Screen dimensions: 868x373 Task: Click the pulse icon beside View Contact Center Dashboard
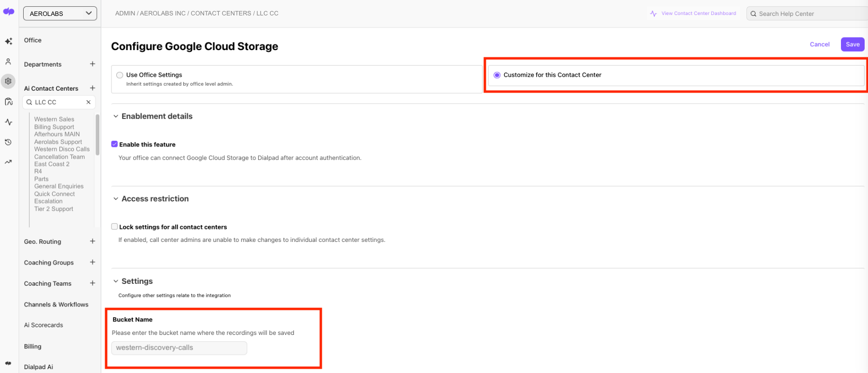(x=653, y=13)
